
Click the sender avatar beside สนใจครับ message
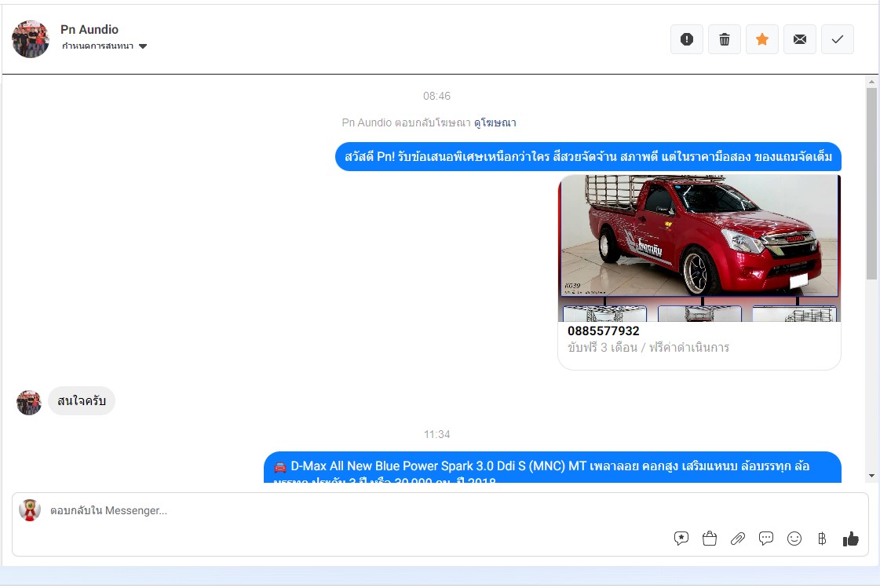pyautogui.click(x=29, y=403)
